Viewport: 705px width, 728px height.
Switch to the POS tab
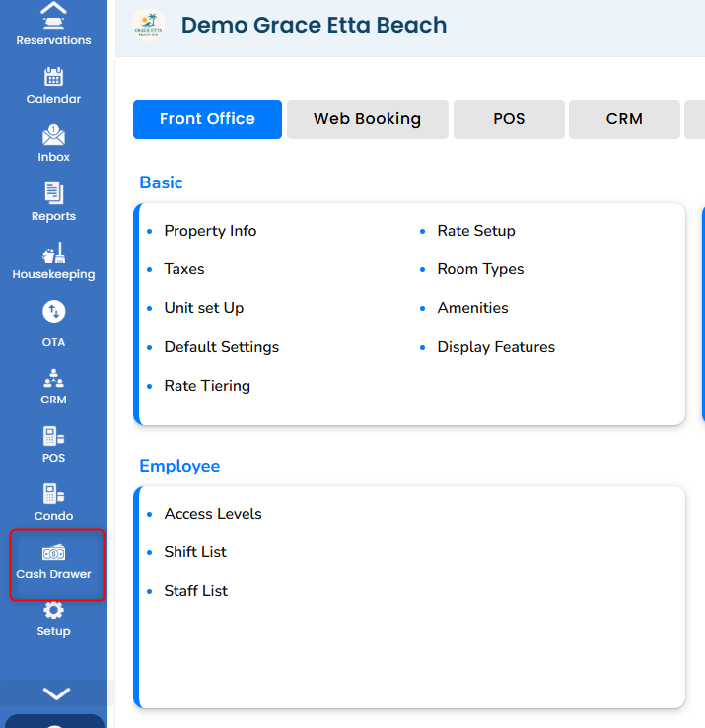click(x=509, y=119)
